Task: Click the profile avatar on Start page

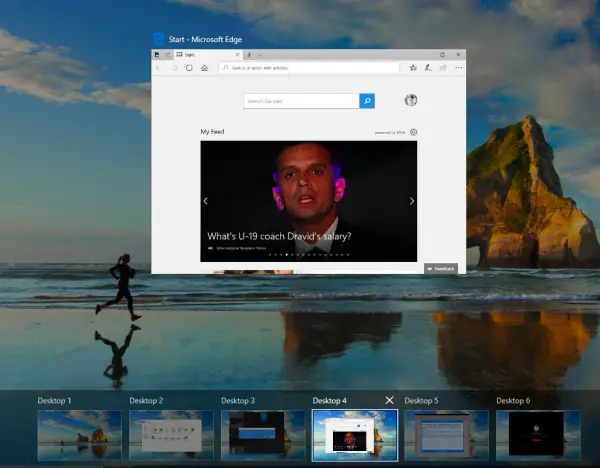Action: click(411, 100)
